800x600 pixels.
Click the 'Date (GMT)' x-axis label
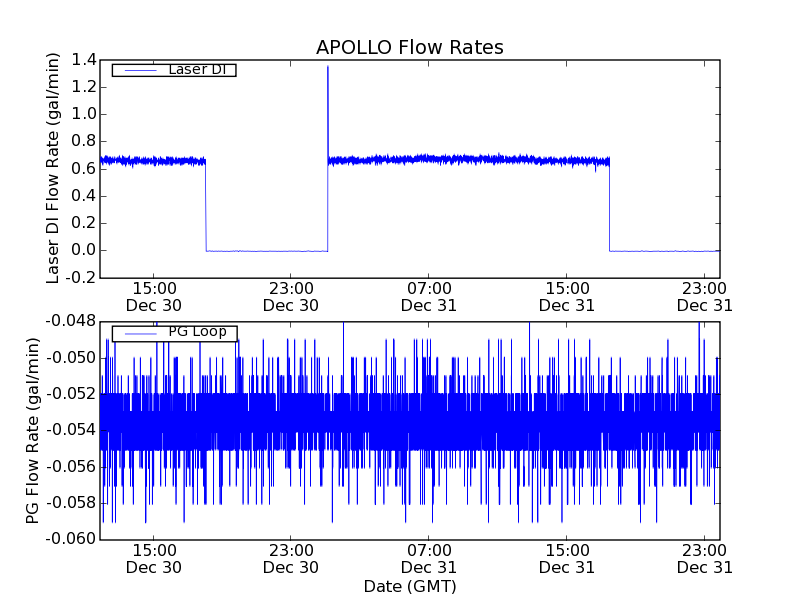tap(410, 586)
